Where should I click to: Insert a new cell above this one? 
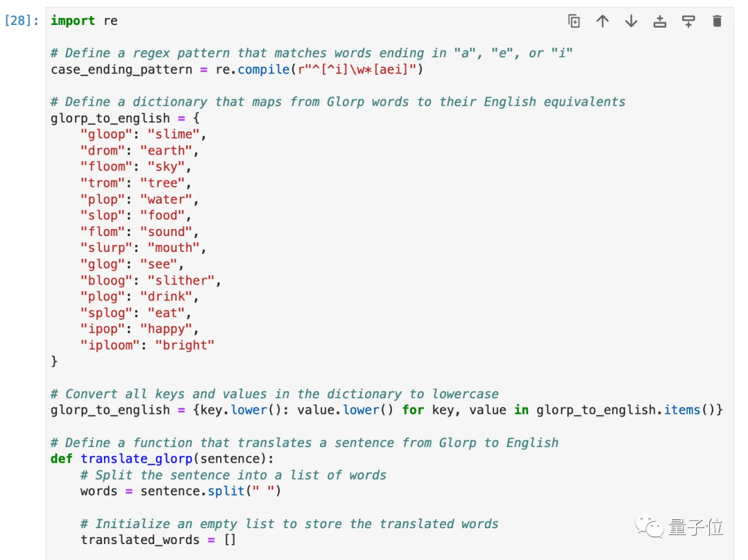click(x=660, y=21)
